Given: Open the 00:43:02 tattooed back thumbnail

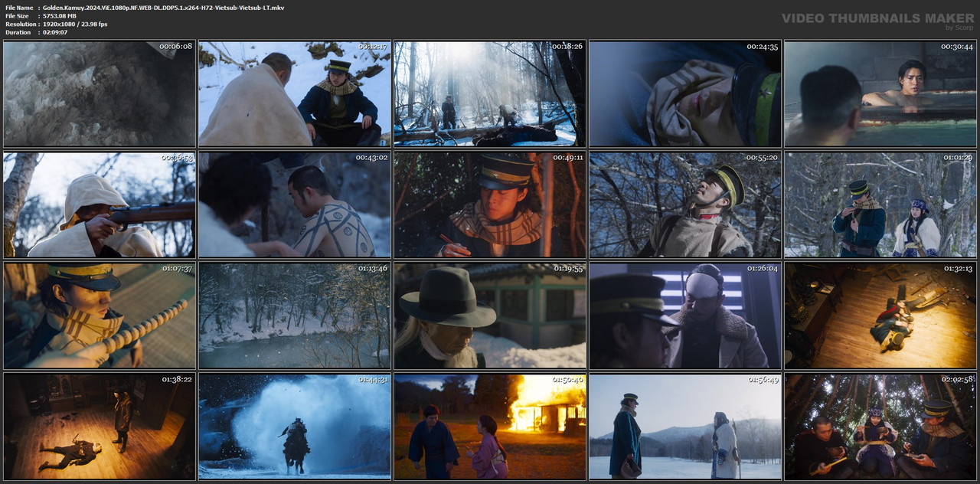Looking at the screenshot, I should (x=295, y=204).
